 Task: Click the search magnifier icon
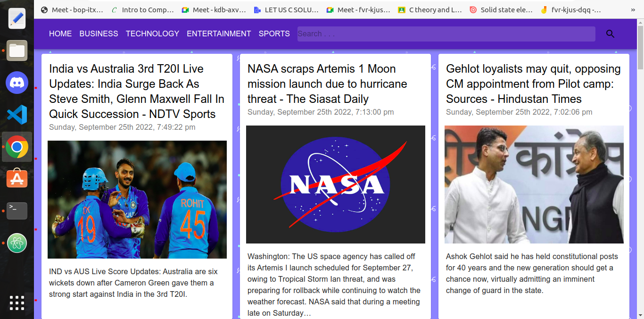(x=611, y=34)
